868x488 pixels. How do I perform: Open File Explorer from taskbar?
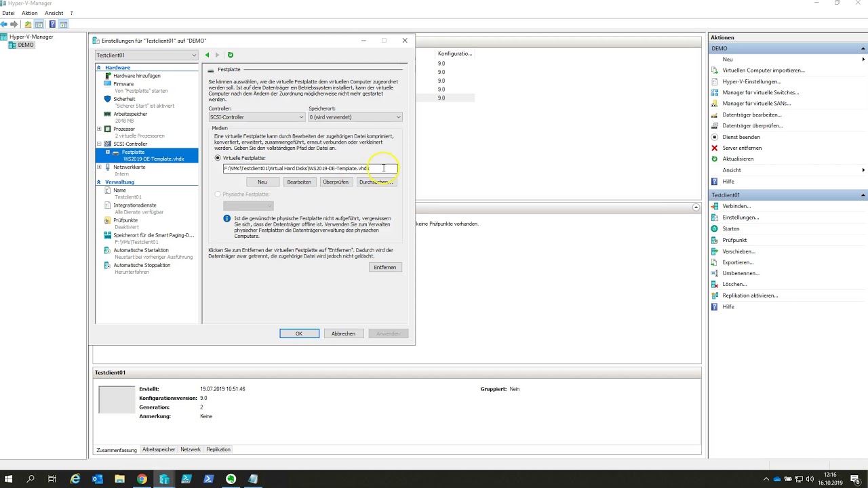tap(119, 479)
